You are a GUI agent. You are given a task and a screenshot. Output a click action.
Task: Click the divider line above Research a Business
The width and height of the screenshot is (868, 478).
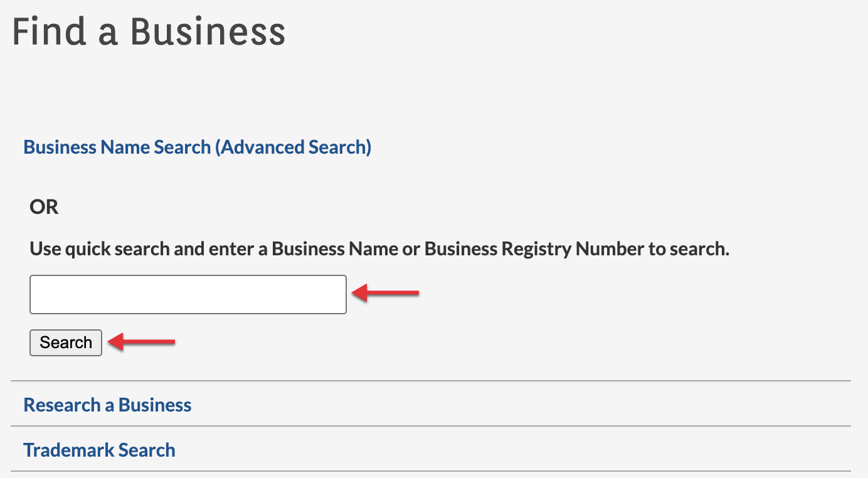[x=430, y=381]
